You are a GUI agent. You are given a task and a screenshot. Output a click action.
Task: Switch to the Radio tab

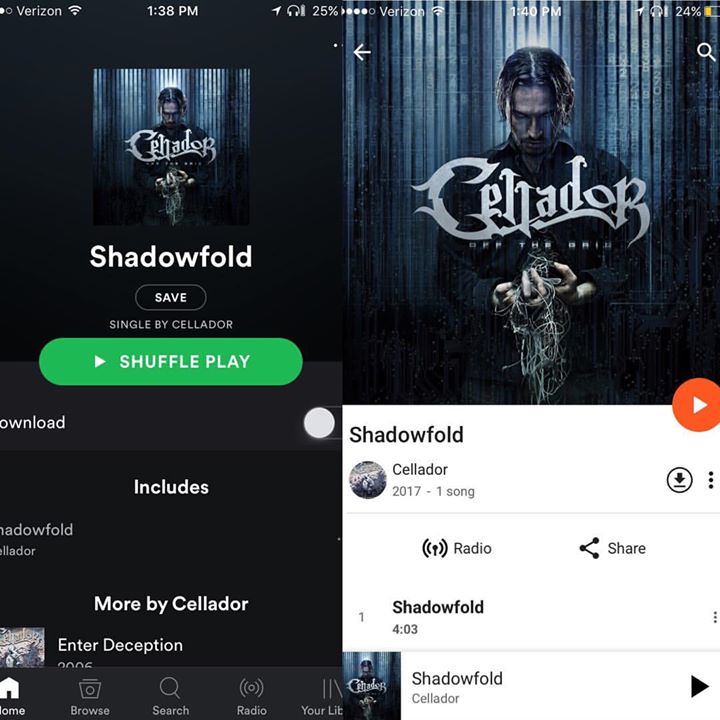click(x=252, y=697)
